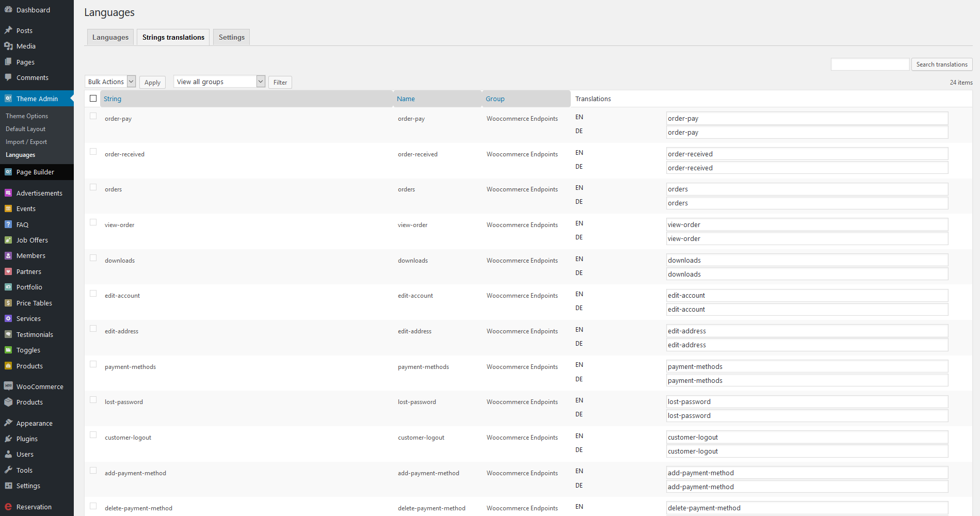This screenshot has width=980, height=516.
Task: Click the Portfolio icon
Action: pos(8,287)
